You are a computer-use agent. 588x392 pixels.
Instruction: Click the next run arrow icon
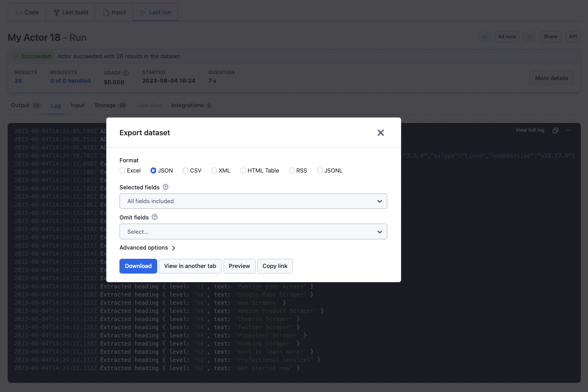[529, 37]
